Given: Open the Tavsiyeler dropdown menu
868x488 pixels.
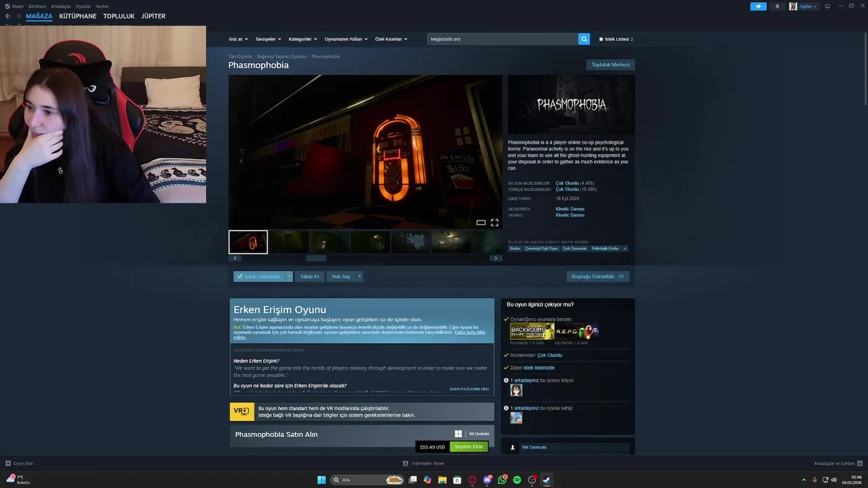Looking at the screenshot, I should (x=268, y=39).
